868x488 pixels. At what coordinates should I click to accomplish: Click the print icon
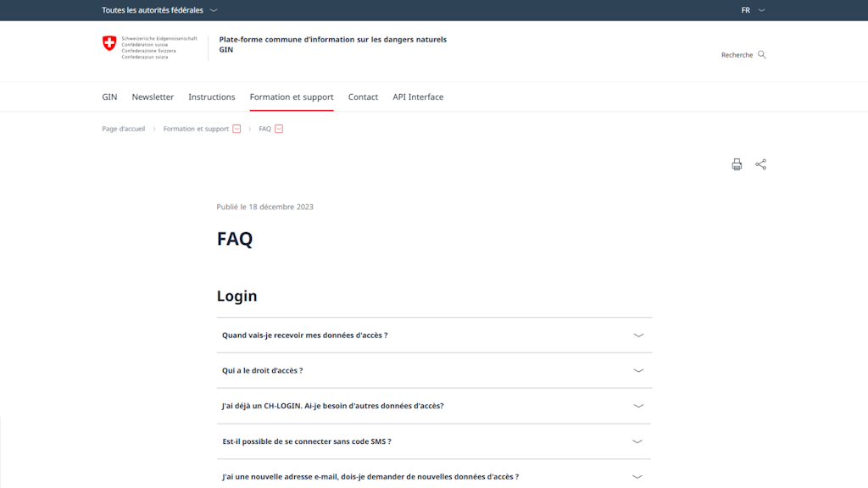[737, 164]
